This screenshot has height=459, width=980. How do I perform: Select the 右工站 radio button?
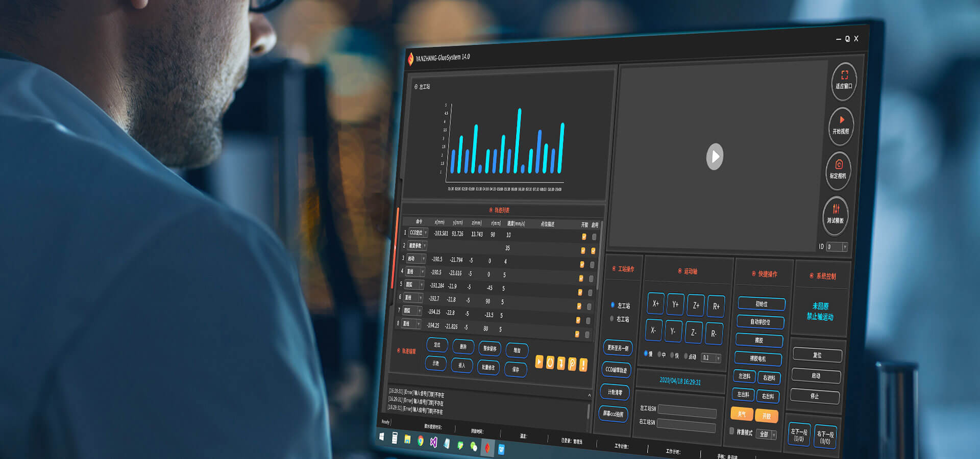pyautogui.click(x=612, y=319)
